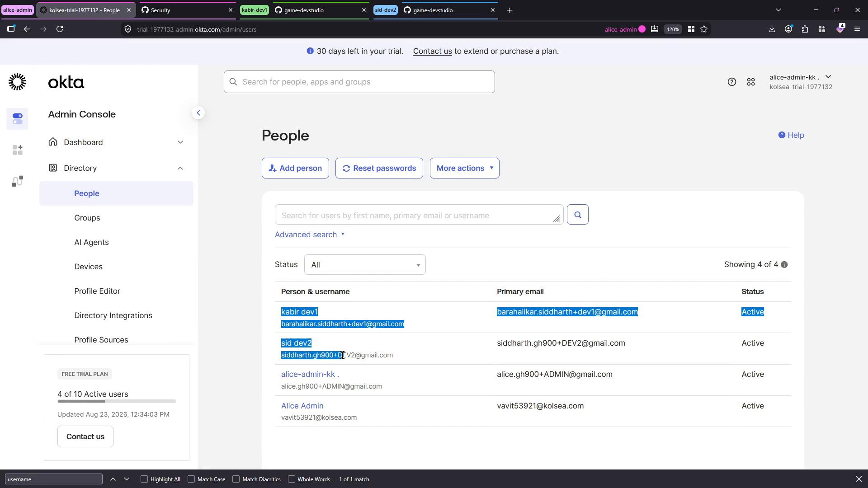The width and height of the screenshot is (868, 488).
Task: Expand the Dashboard menu section
Action: [x=116, y=142]
